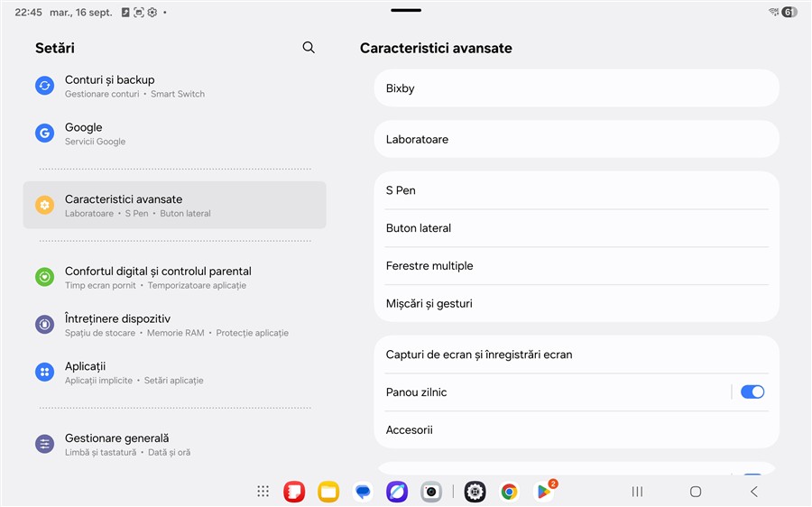
Task: Open the red Samsung Notes app
Action: pyautogui.click(x=293, y=492)
